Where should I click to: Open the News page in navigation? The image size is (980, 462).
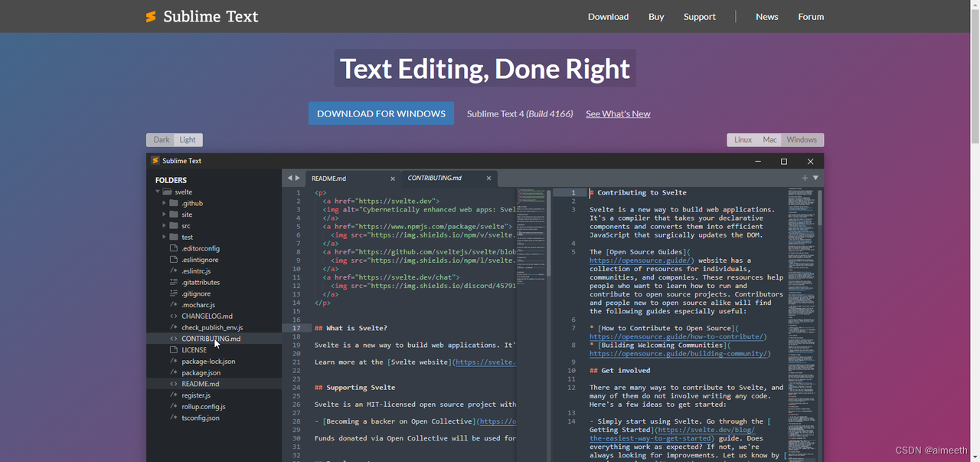[767, 17]
